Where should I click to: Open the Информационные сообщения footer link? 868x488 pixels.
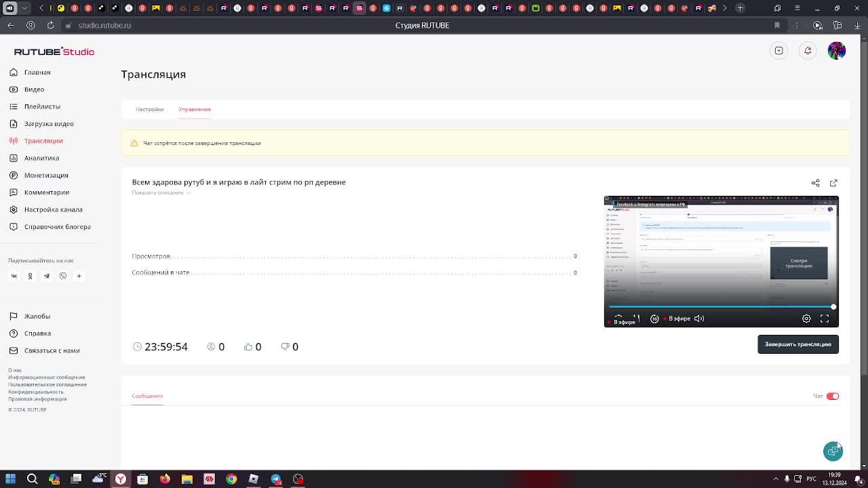(47, 378)
